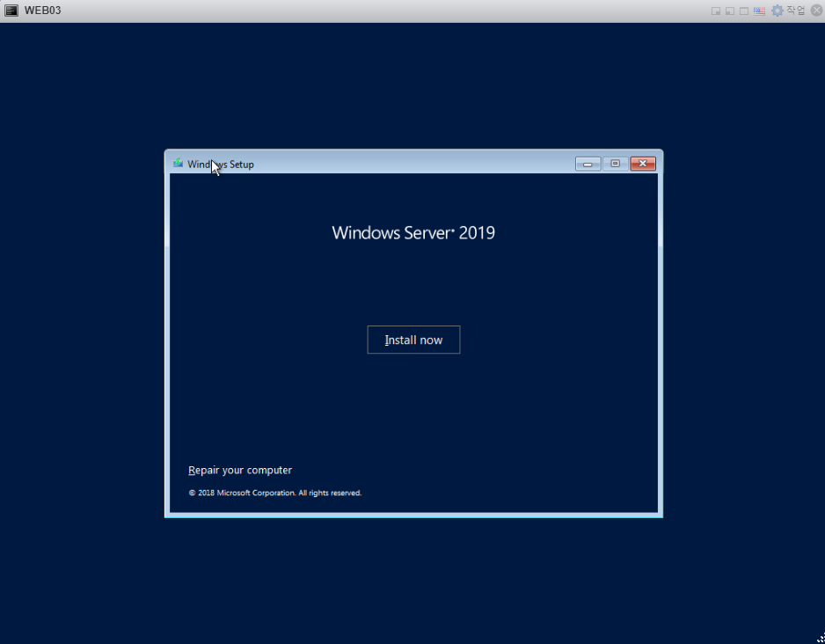825x644 pixels.
Task: Close the Windows Setup dialog
Action: pyautogui.click(x=643, y=165)
